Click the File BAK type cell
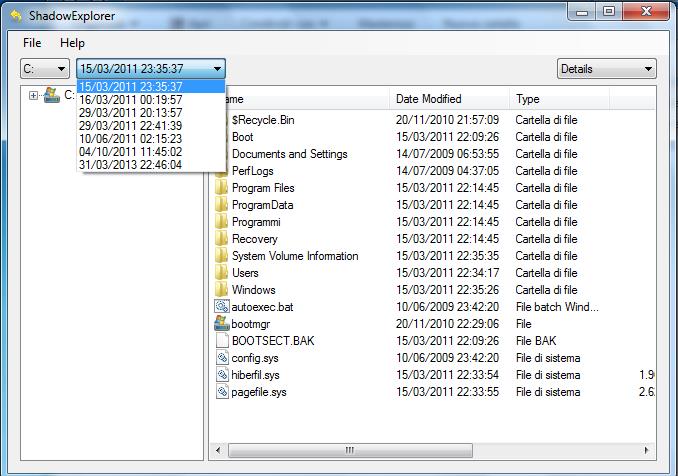 (x=536, y=341)
